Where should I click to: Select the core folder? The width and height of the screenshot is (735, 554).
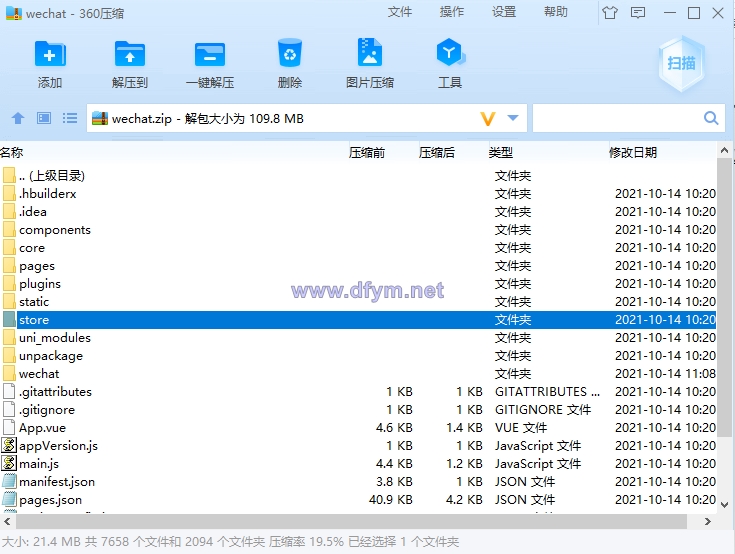tap(358, 247)
